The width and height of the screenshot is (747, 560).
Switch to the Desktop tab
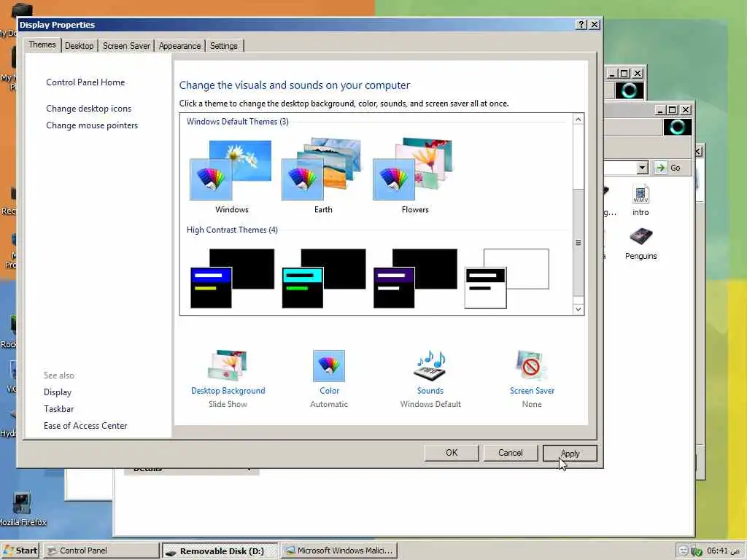(x=79, y=46)
